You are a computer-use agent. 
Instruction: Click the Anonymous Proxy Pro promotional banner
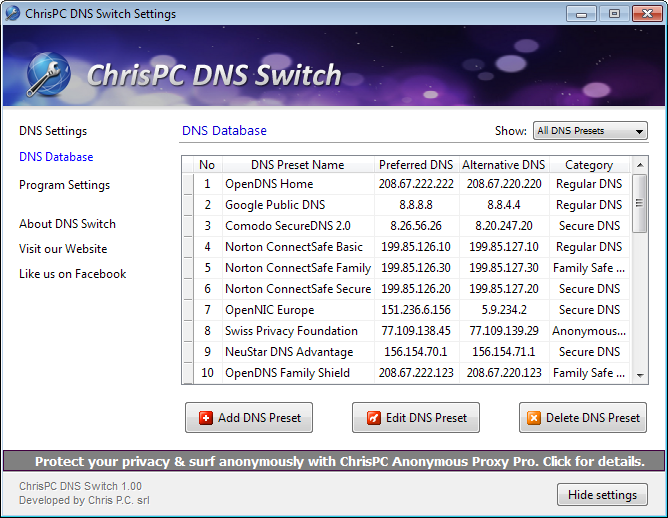click(334, 461)
